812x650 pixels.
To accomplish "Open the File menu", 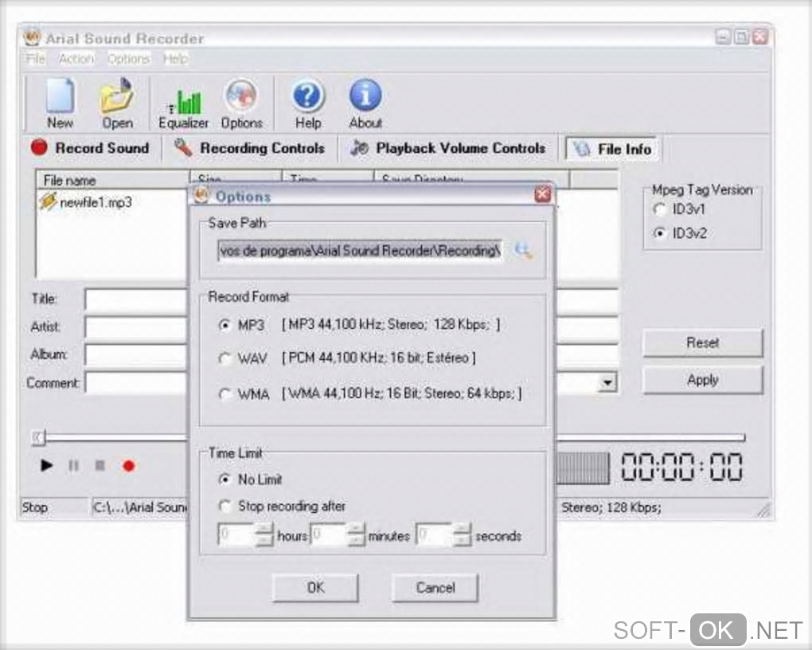I will click(35, 59).
